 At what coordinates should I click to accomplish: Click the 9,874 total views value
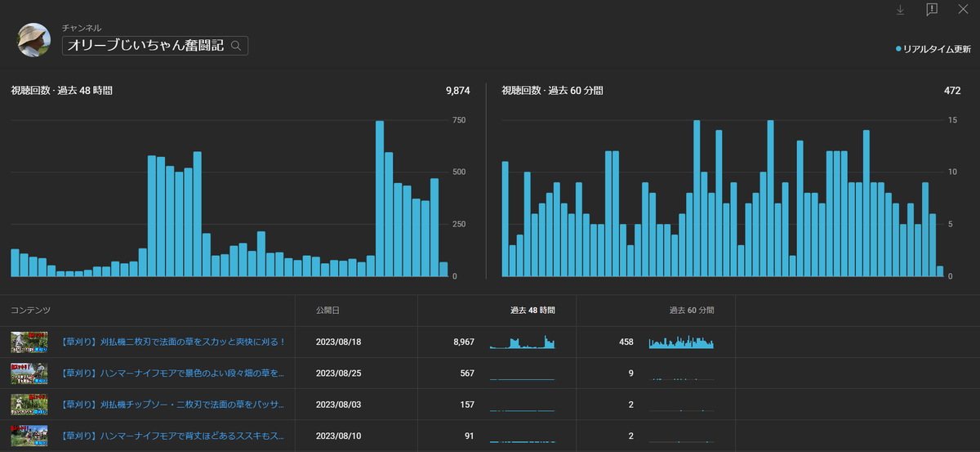pos(458,91)
